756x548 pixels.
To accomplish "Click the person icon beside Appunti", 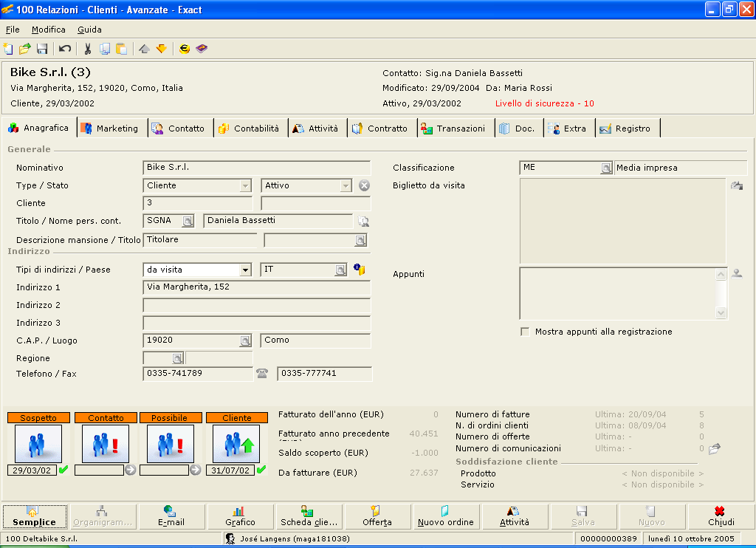I will point(737,273).
